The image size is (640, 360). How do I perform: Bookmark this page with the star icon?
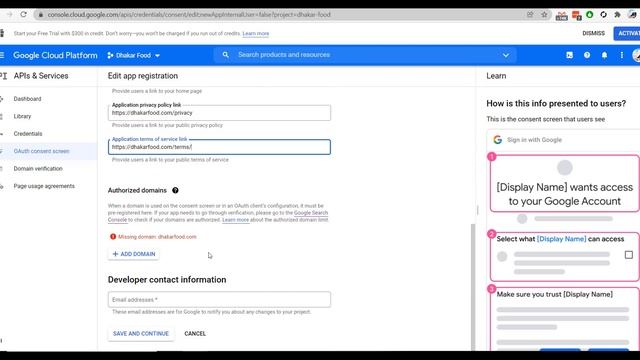[x=544, y=14]
